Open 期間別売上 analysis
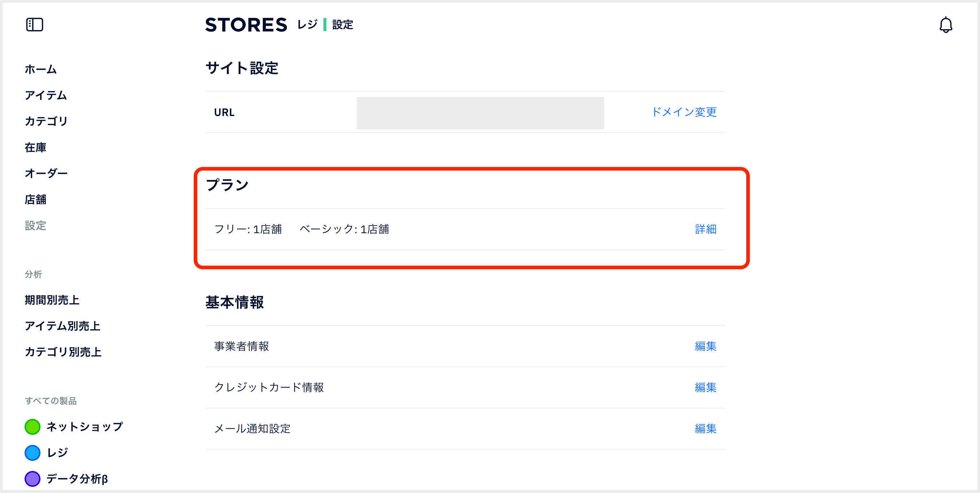This screenshot has height=493, width=980. (52, 300)
